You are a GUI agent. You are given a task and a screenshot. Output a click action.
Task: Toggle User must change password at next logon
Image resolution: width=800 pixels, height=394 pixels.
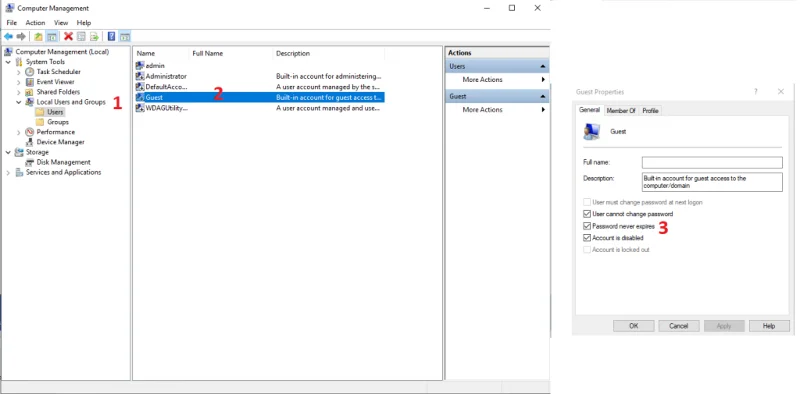point(587,202)
